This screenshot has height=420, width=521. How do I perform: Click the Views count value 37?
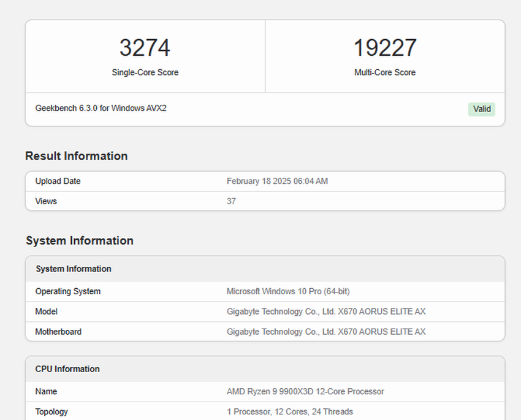coord(231,201)
